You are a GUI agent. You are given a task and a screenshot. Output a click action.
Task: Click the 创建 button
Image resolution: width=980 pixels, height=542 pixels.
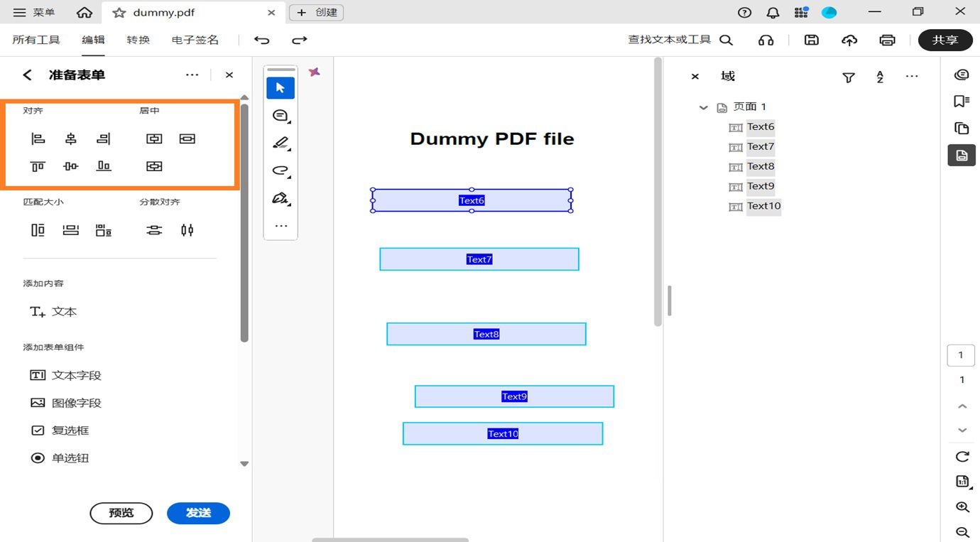(x=317, y=13)
